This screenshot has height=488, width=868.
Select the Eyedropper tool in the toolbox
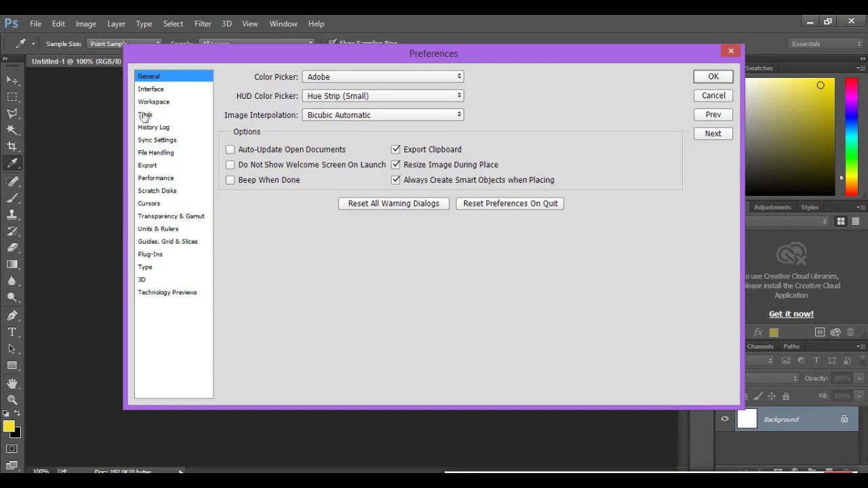(x=12, y=163)
